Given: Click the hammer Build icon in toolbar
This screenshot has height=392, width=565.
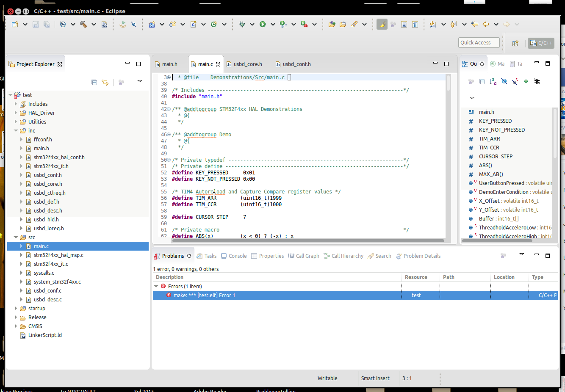Looking at the screenshot, I should coord(83,25).
